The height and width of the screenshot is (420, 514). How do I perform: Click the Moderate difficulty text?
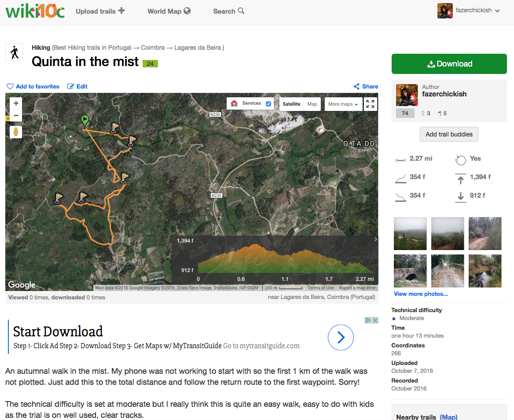click(x=411, y=318)
